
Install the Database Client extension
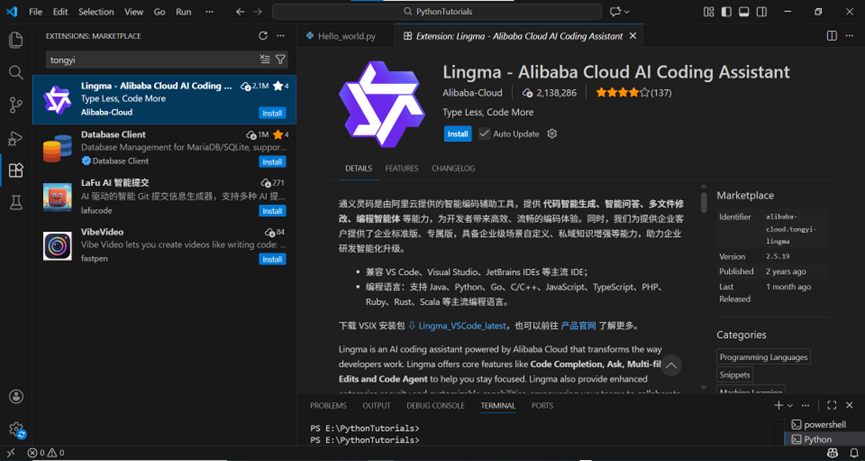click(273, 162)
